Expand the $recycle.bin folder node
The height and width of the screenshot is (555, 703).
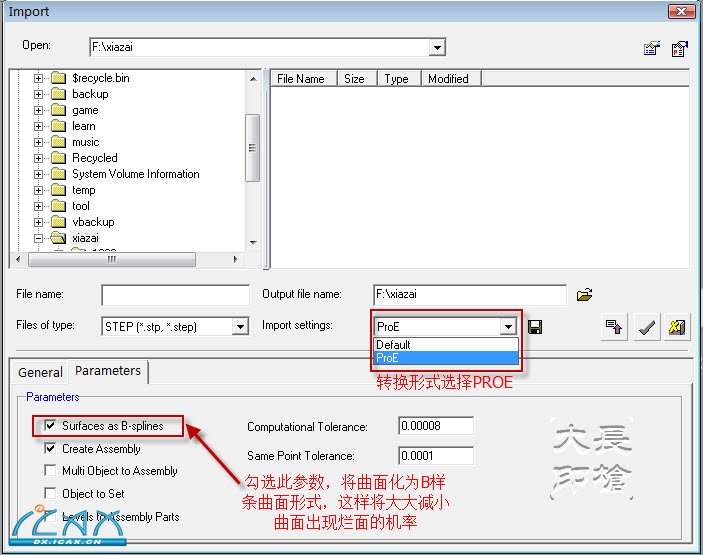click(x=39, y=78)
